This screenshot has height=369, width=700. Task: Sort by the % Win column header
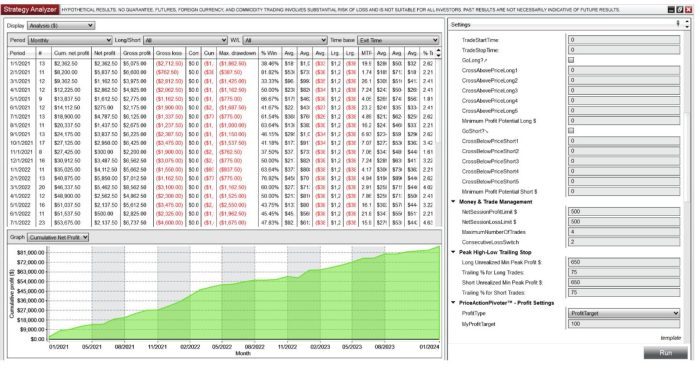coord(270,53)
